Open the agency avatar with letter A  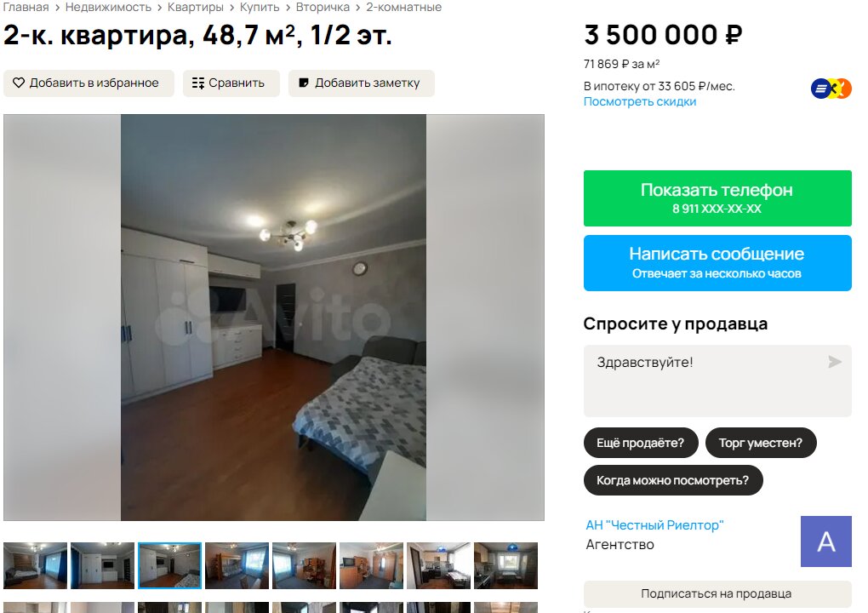(826, 541)
